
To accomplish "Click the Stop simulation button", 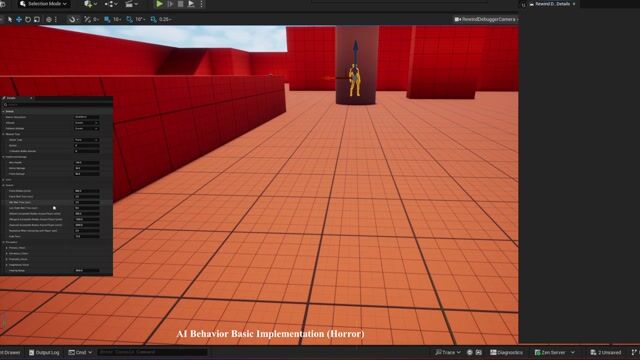I will 180,4.
